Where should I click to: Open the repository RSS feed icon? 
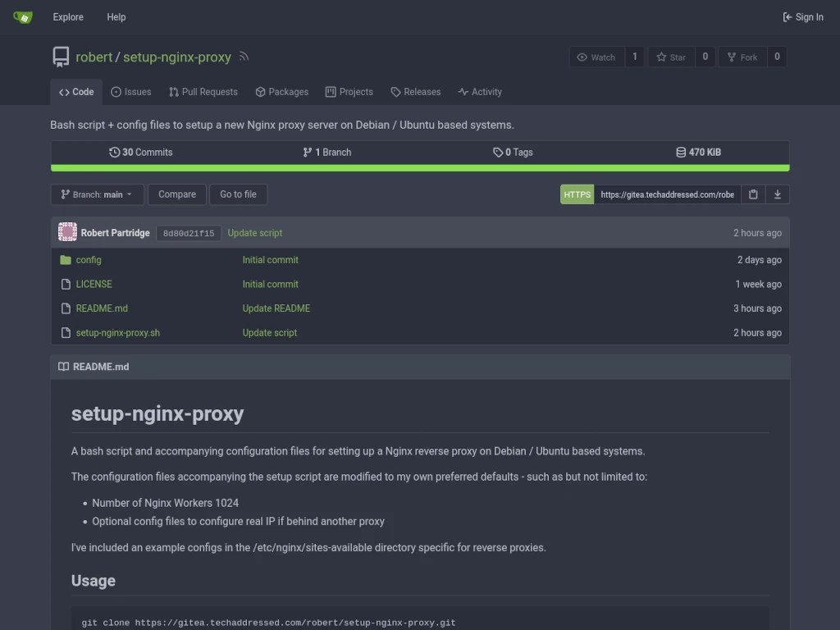[x=244, y=57]
